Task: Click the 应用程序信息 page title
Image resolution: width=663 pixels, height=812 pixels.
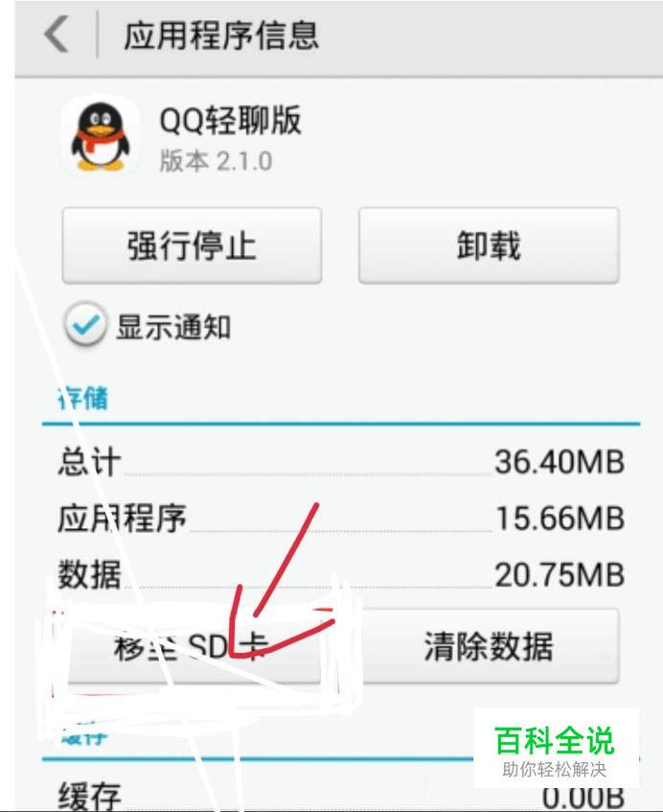Action: click(x=221, y=35)
